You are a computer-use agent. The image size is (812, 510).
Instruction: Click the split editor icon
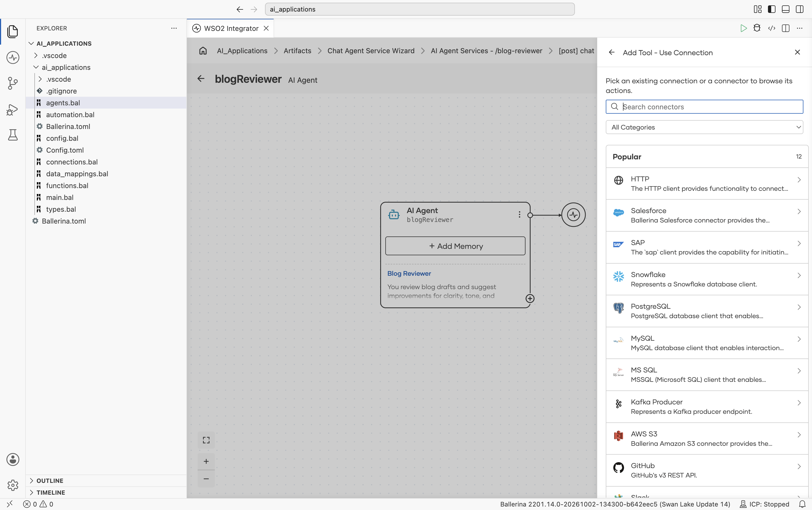coord(786,28)
